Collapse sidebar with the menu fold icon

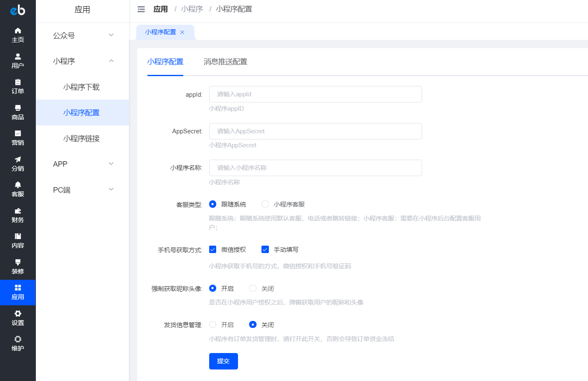coord(141,9)
